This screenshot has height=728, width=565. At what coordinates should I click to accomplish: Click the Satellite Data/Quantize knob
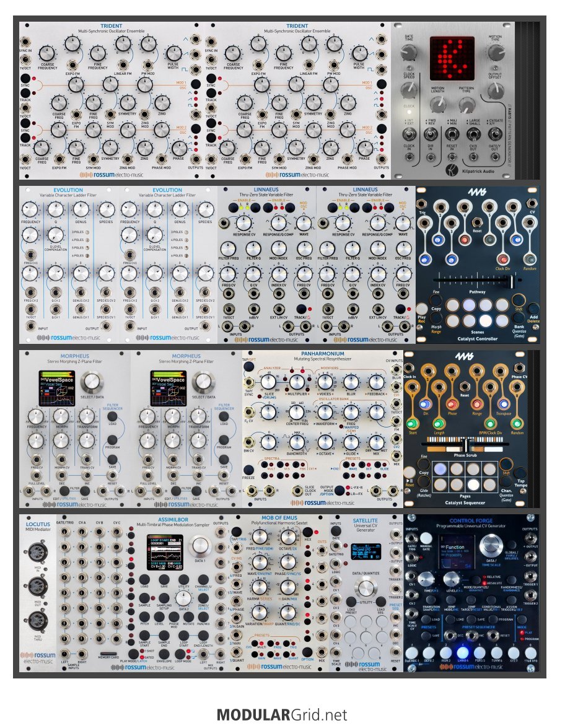366,588
